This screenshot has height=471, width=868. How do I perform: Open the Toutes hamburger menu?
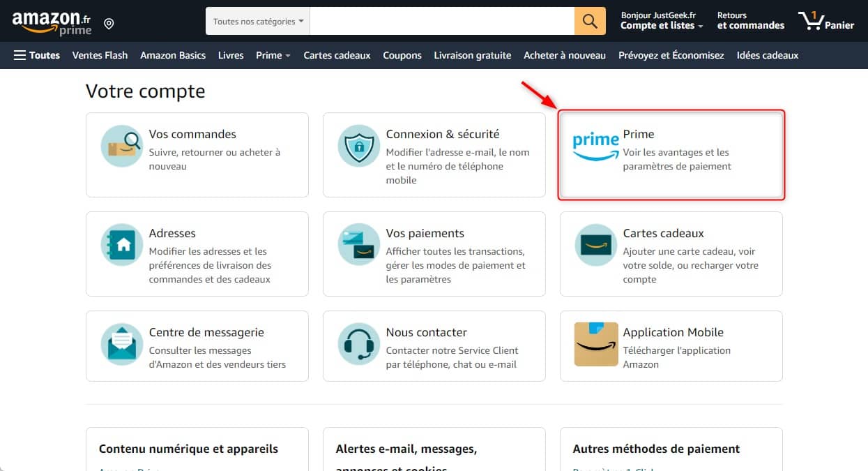(36, 55)
